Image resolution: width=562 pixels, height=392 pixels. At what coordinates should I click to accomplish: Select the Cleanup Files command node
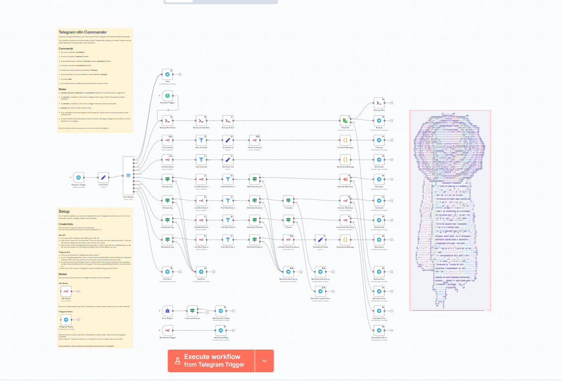pos(379,103)
